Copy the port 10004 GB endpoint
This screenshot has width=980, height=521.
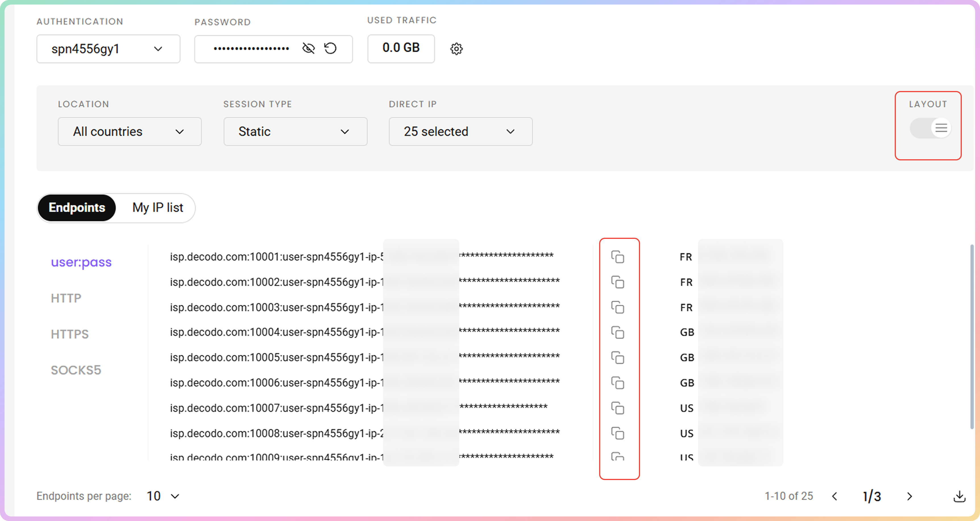click(617, 333)
